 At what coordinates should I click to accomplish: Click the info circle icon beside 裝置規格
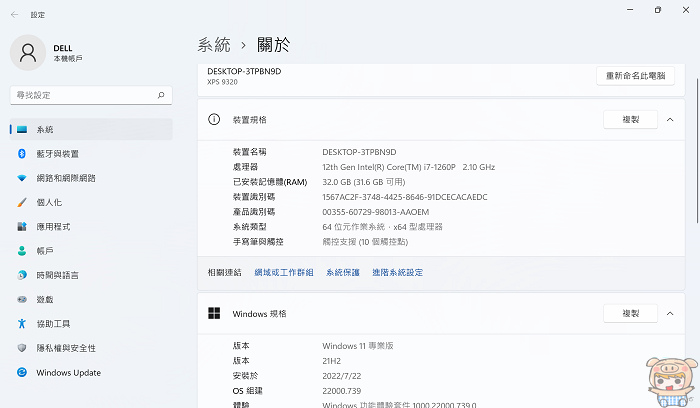coord(214,120)
